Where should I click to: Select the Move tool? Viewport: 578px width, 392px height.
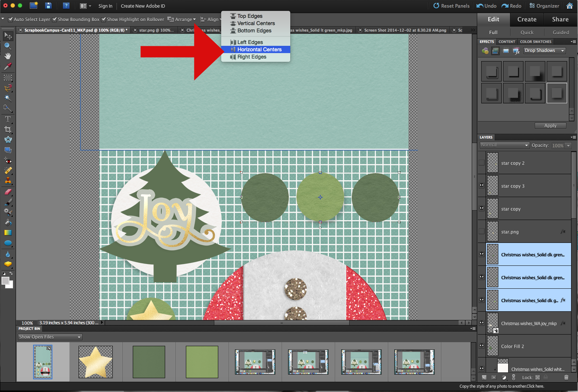click(x=8, y=36)
